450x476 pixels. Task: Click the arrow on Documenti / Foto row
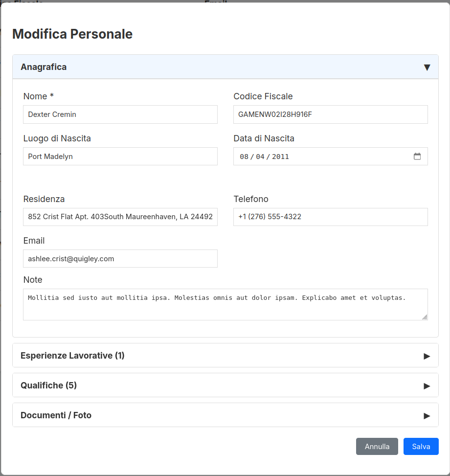[427, 416]
